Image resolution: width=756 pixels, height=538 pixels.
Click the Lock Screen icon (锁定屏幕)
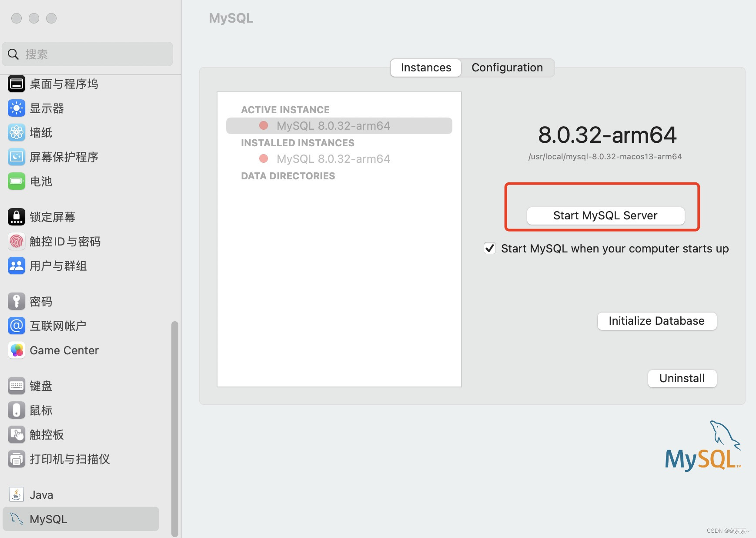pyautogui.click(x=17, y=217)
